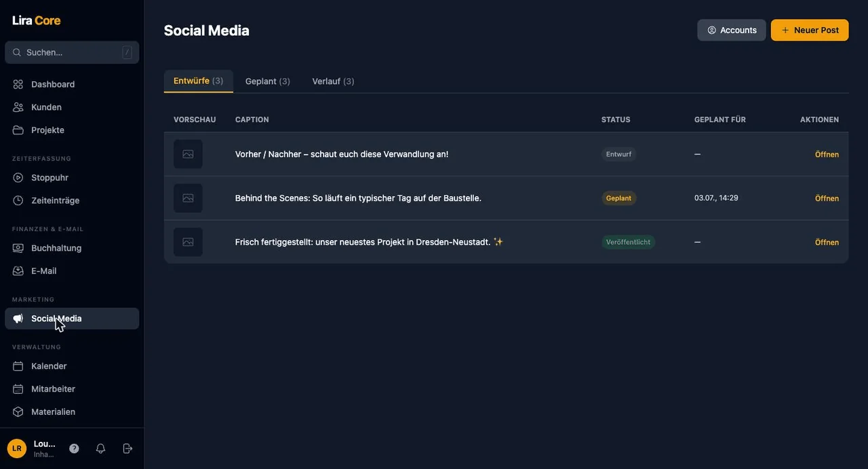The width and height of the screenshot is (868, 469).
Task: Open Kalender page
Action: point(72,366)
